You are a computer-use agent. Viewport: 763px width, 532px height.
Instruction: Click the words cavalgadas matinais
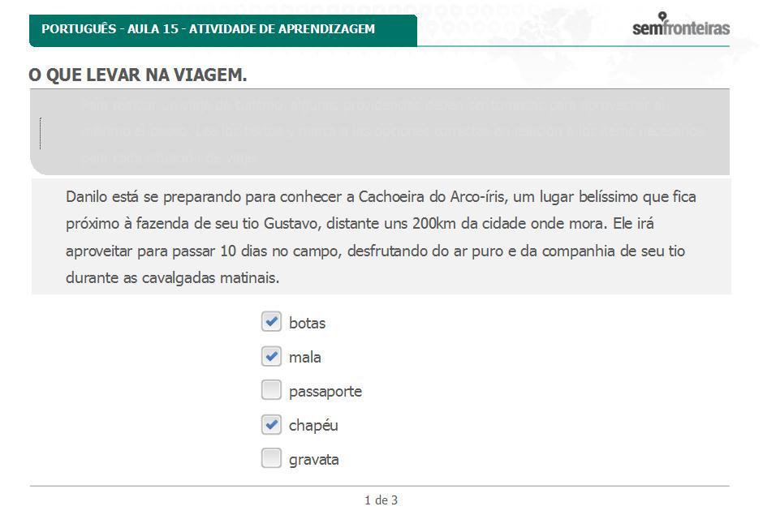210,277
